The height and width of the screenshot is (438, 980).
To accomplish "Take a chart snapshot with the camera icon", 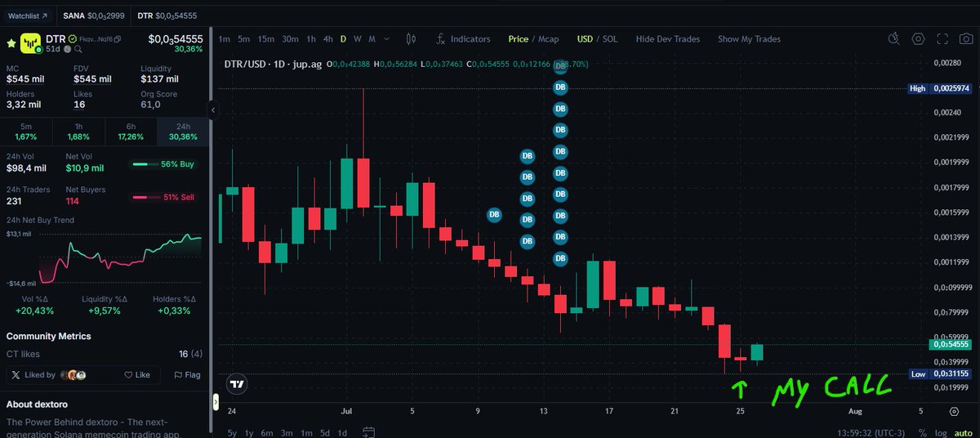I will pos(967,38).
